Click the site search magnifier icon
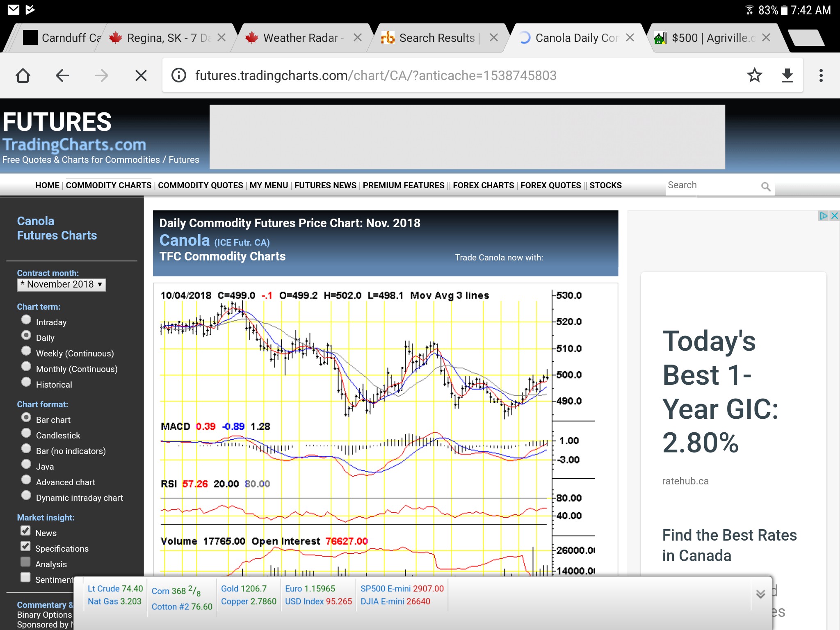The width and height of the screenshot is (840, 630). tap(765, 187)
